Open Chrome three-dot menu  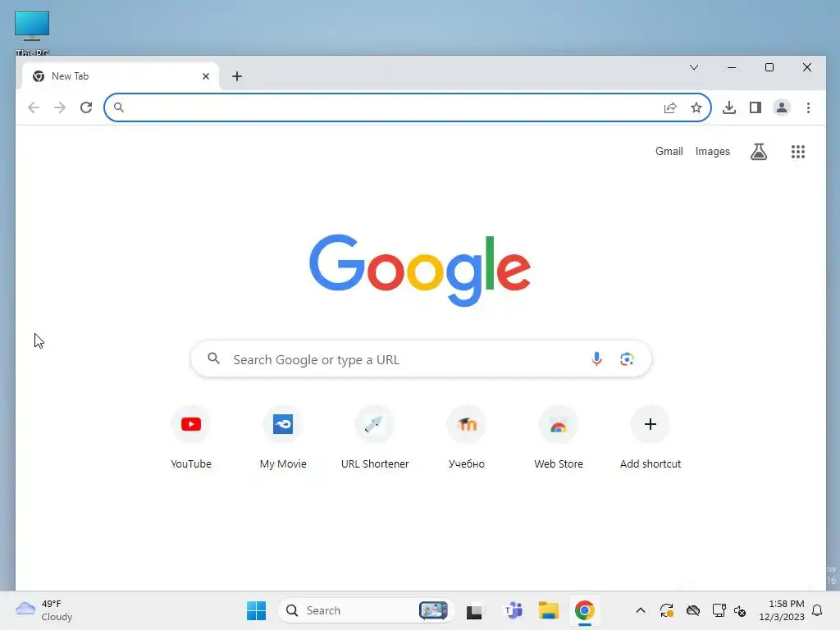point(808,107)
